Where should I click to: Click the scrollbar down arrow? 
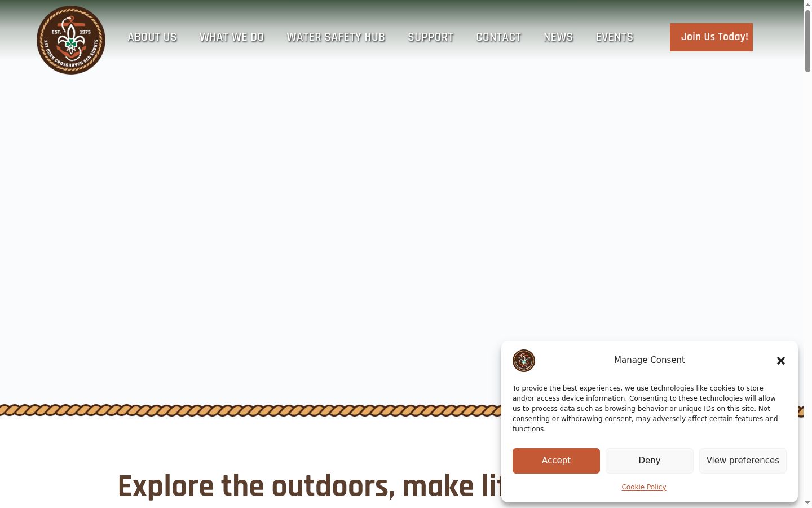[x=807, y=503]
